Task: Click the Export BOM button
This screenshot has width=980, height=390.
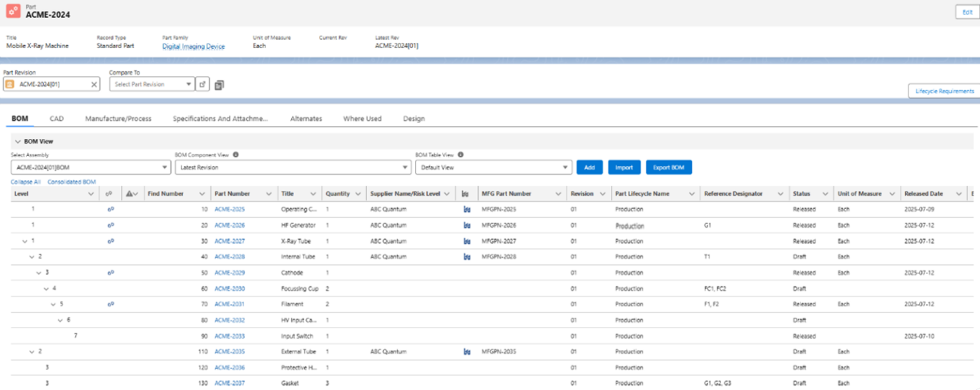Action: click(x=668, y=167)
